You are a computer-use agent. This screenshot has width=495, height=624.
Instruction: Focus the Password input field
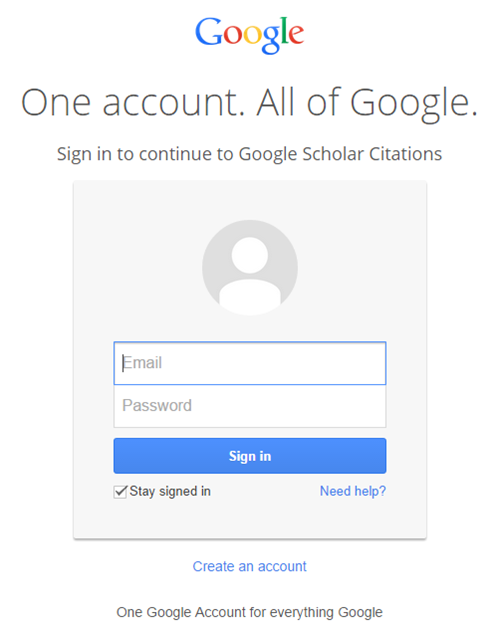point(250,406)
